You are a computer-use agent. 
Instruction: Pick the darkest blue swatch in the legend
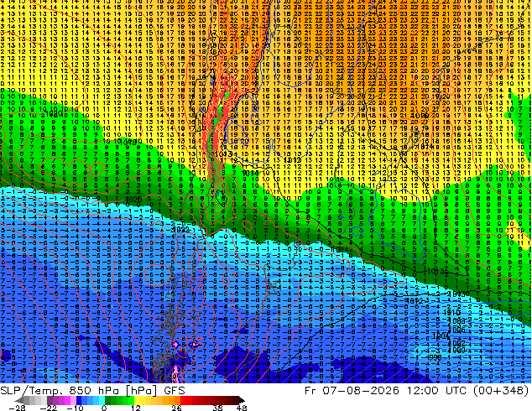click(x=79, y=400)
